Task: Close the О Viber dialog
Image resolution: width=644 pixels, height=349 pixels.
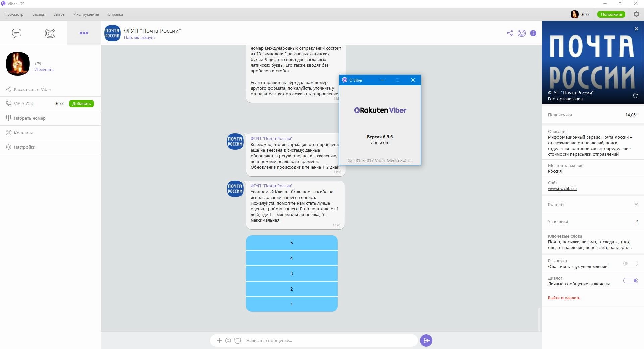Action: (x=413, y=80)
